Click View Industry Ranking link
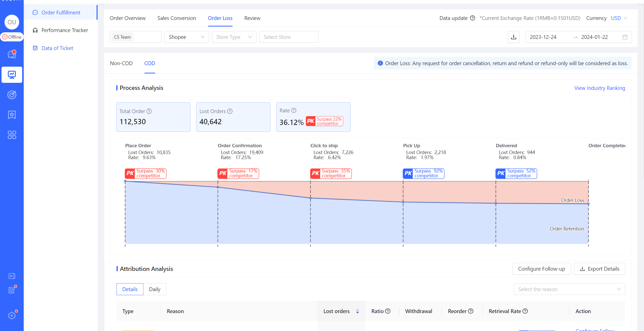This screenshot has width=644, height=331. pos(600,88)
